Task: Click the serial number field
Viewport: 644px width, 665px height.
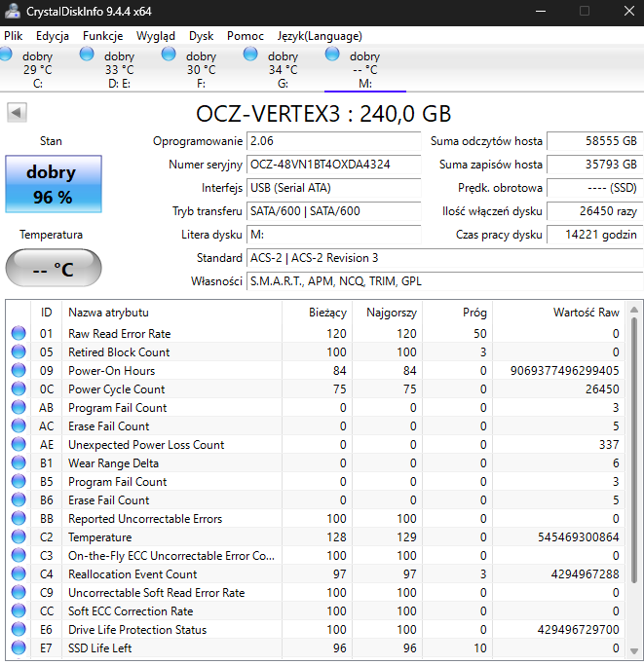Action: pyautogui.click(x=333, y=165)
